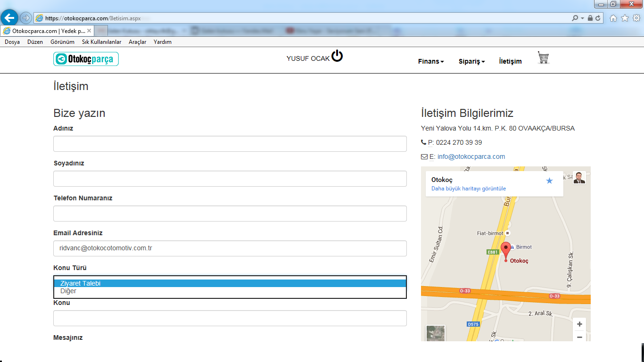Click the address bar search magnifier icon

(575, 18)
